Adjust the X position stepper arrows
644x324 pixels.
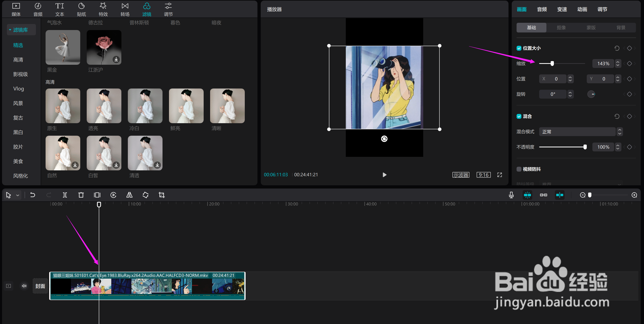point(570,79)
